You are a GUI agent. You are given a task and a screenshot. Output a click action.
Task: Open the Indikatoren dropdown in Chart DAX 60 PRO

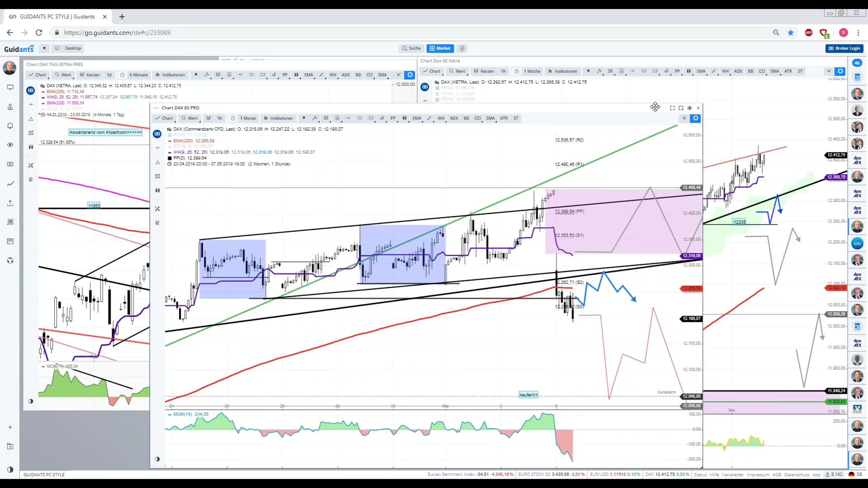tap(278, 118)
